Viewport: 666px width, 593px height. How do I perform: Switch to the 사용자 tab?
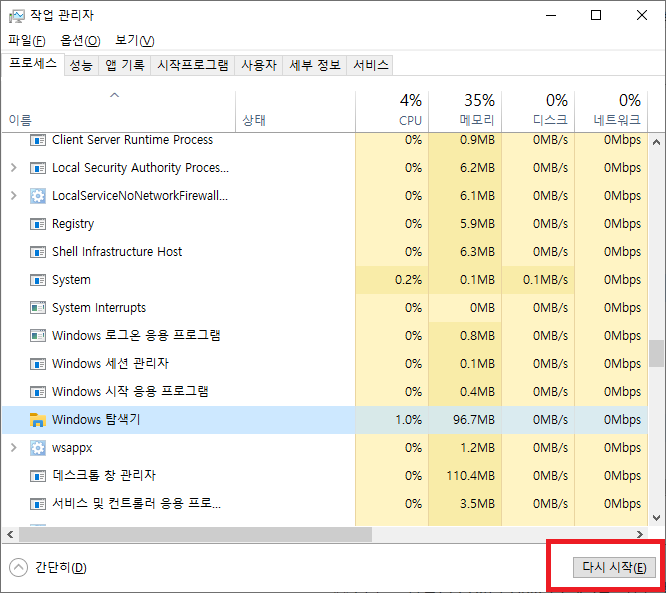(259, 65)
